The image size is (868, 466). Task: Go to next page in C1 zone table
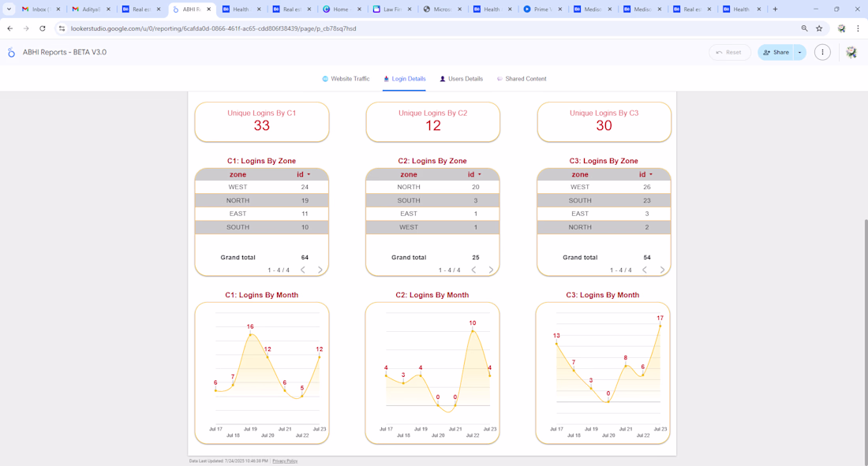[320, 270]
